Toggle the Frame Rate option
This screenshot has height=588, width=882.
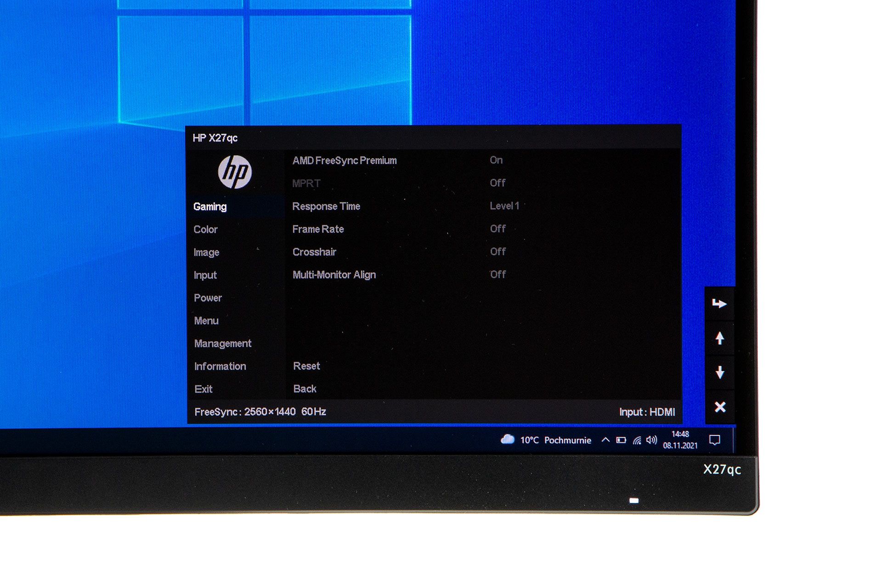point(318,229)
